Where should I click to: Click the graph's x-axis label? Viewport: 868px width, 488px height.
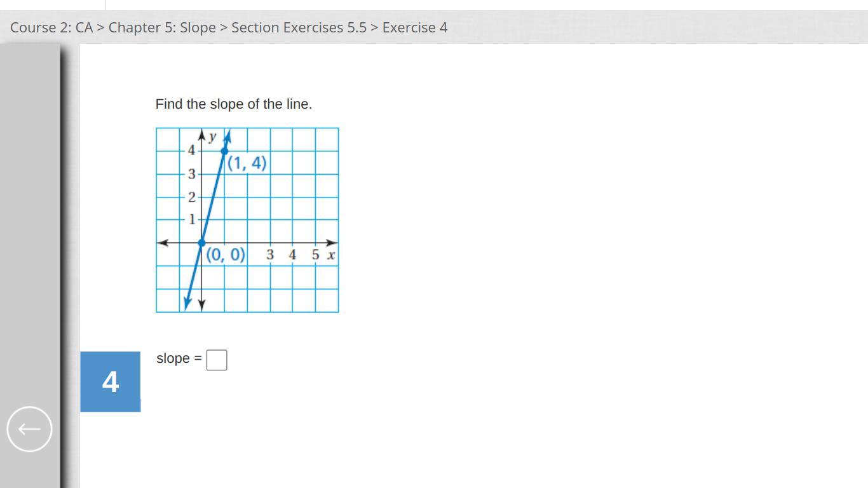tap(331, 255)
